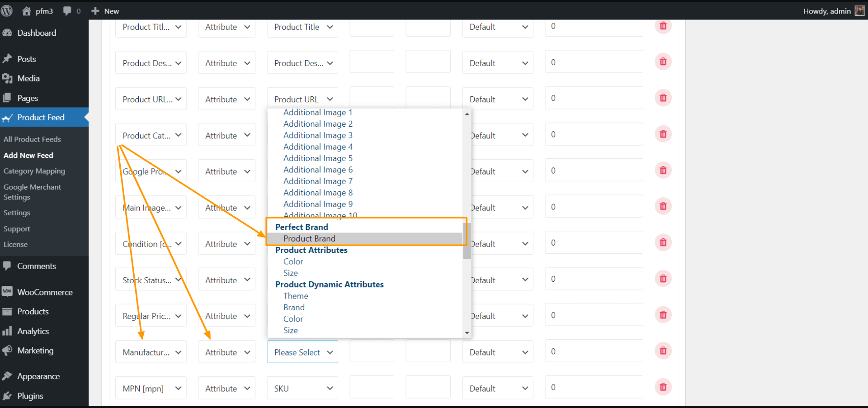This screenshot has height=408, width=868.
Task: Click the Product Feed sidebar icon
Action: 7,118
